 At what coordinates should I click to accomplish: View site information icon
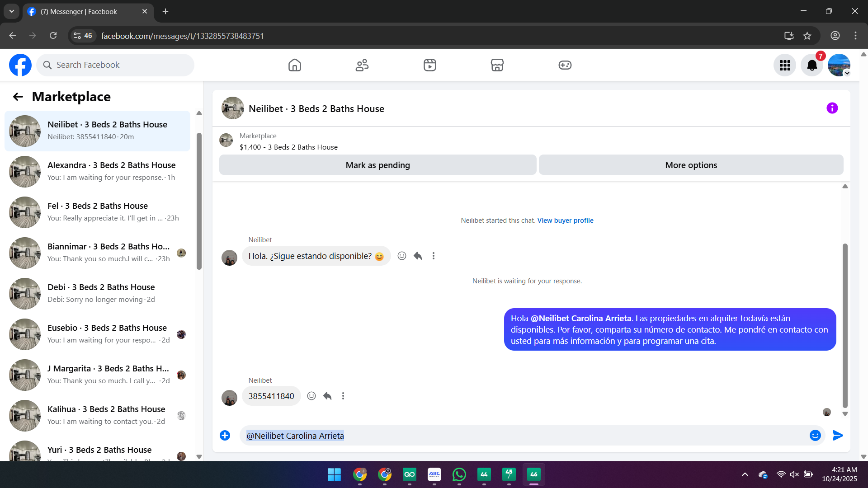[83, 36]
